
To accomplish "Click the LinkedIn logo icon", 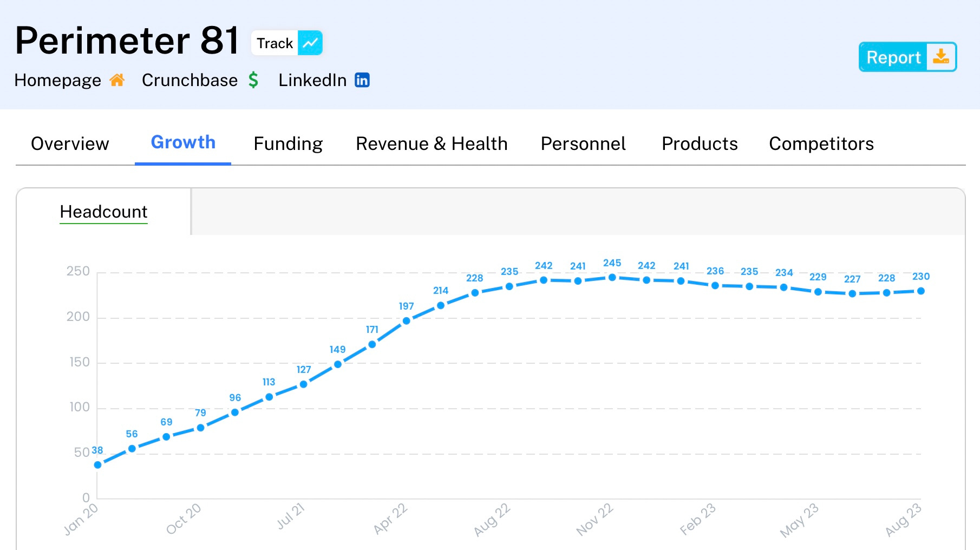I will [x=362, y=80].
